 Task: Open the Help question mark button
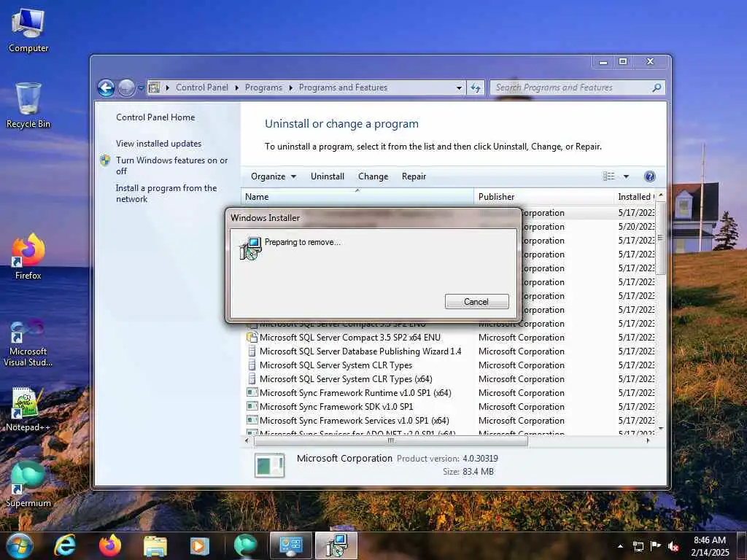649,176
